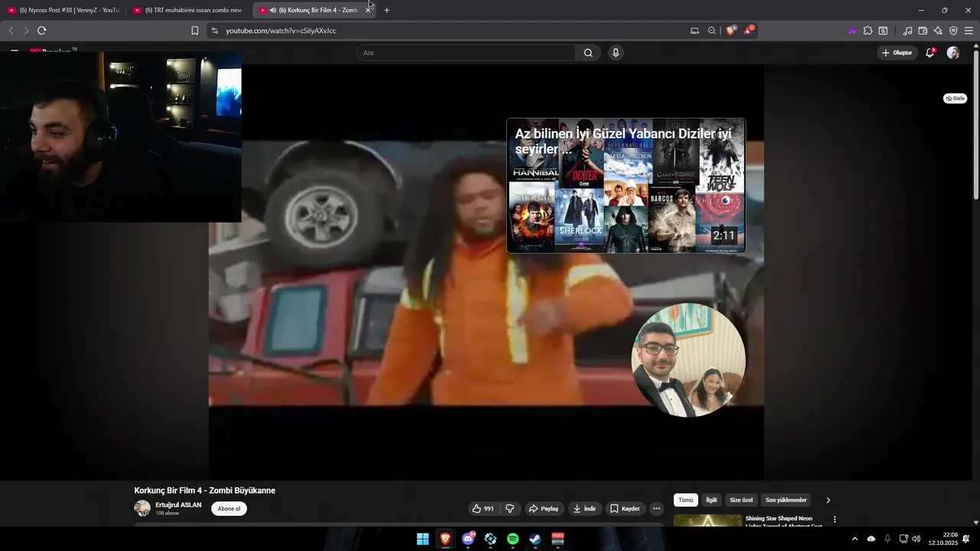Click the circular channel end-screen avatar in video
Image resolution: width=980 pixels, height=551 pixels.
(688, 360)
